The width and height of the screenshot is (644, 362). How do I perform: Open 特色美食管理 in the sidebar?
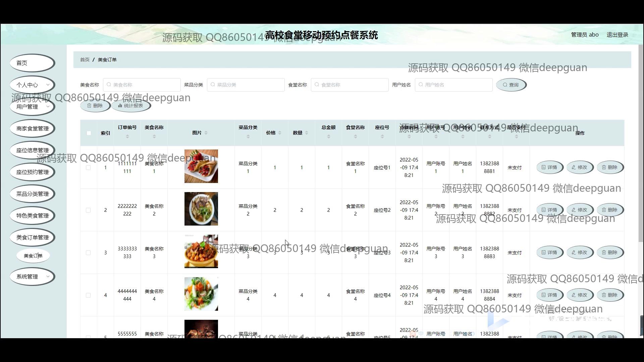32,216
